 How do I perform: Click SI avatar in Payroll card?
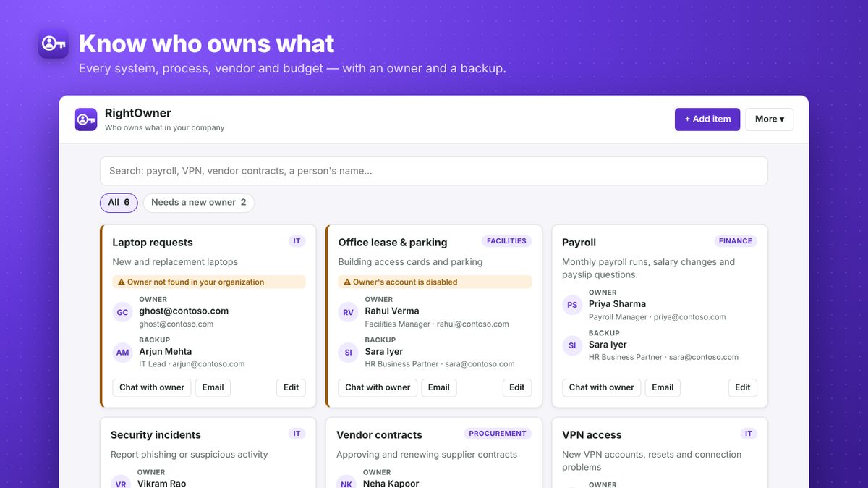572,346
